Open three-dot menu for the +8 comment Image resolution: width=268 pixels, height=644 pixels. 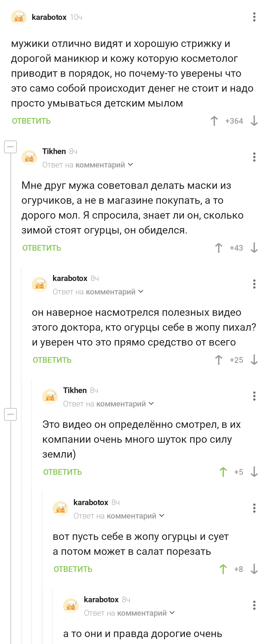[x=254, y=508]
